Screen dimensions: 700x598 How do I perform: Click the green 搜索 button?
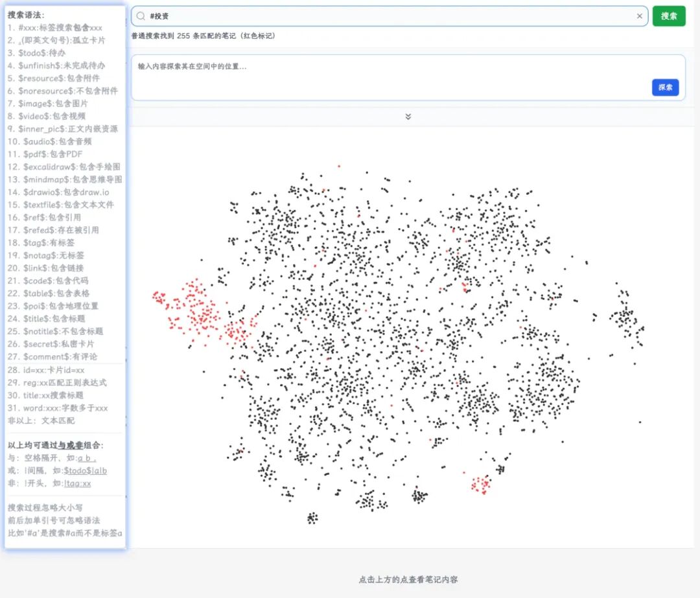[669, 16]
